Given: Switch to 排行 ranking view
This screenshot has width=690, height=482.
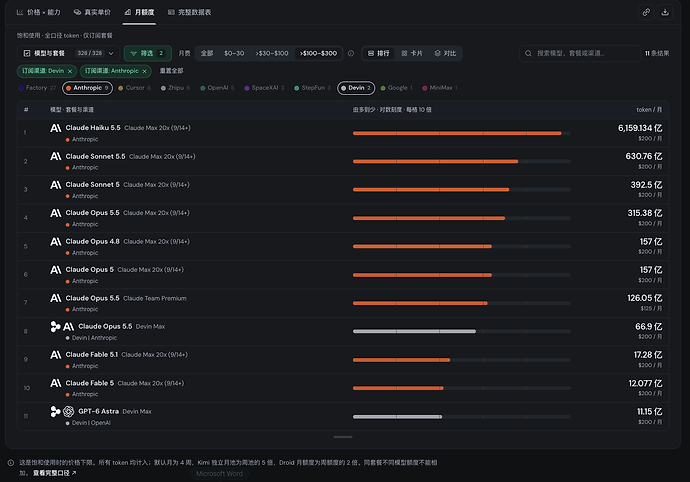Looking at the screenshot, I should tap(378, 53).
